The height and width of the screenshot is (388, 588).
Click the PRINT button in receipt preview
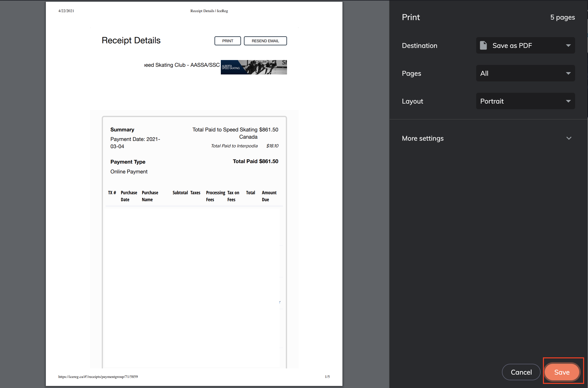(x=228, y=41)
